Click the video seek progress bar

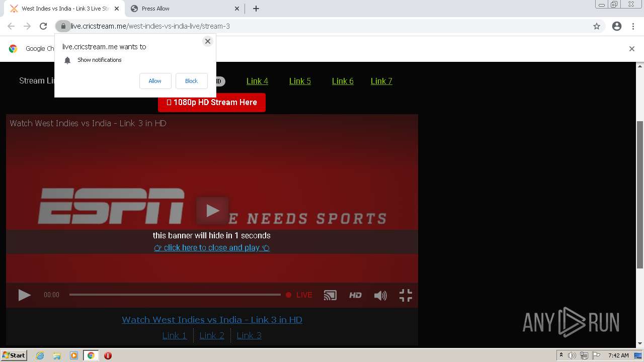coord(175,295)
